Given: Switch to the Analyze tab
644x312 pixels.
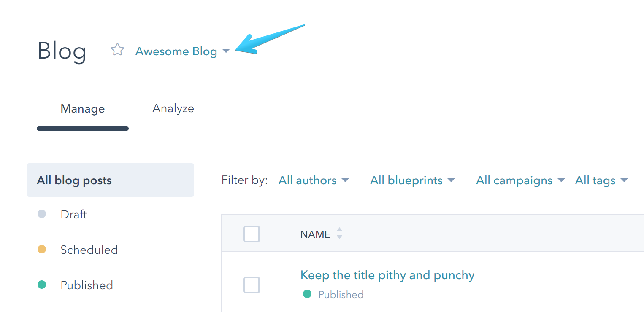Looking at the screenshot, I should 173,108.
